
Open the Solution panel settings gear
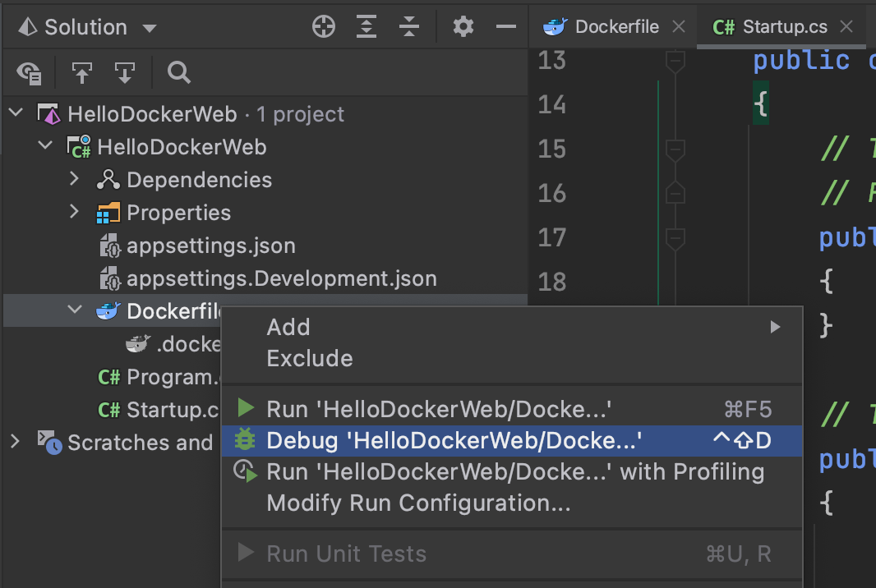[463, 27]
